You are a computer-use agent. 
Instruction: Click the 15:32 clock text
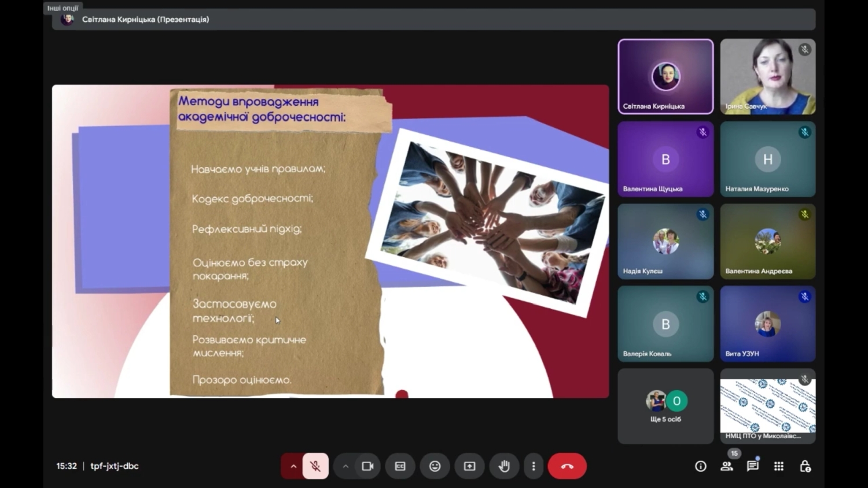point(67,466)
